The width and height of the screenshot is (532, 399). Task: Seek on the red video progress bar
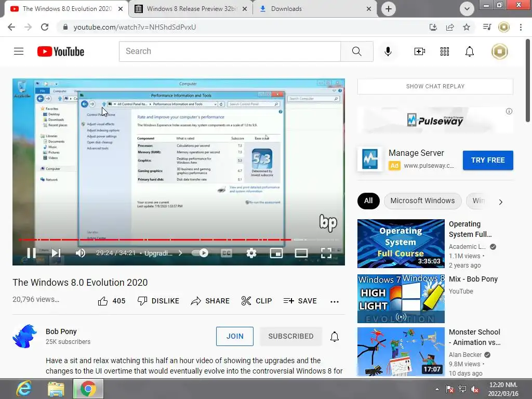(155, 240)
